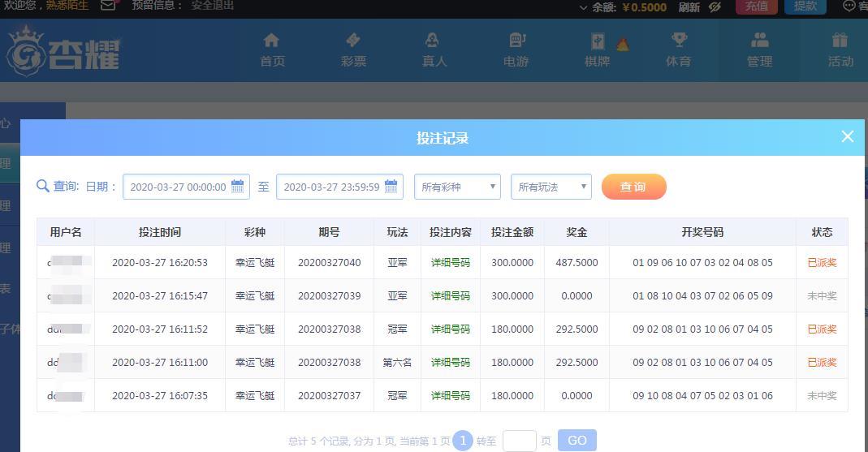This screenshot has width=868, height=452.
Task: Open calendar icon of start date
Action: tap(237, 186)
